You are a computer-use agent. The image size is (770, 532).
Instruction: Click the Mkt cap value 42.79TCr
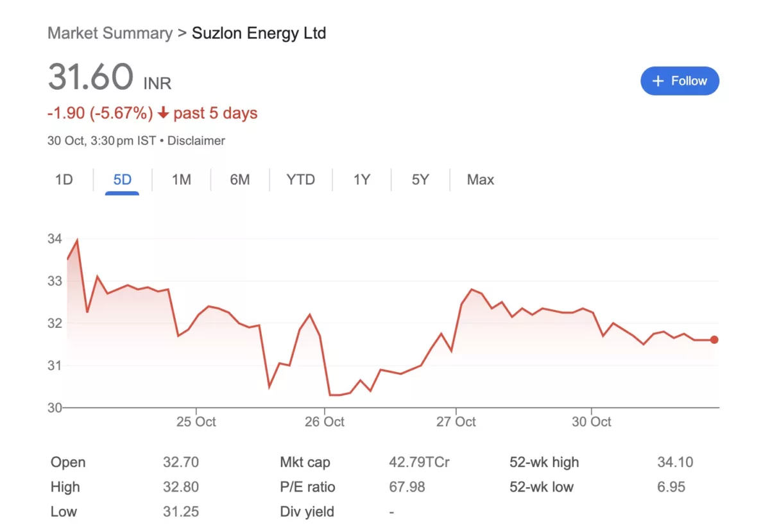419,462
